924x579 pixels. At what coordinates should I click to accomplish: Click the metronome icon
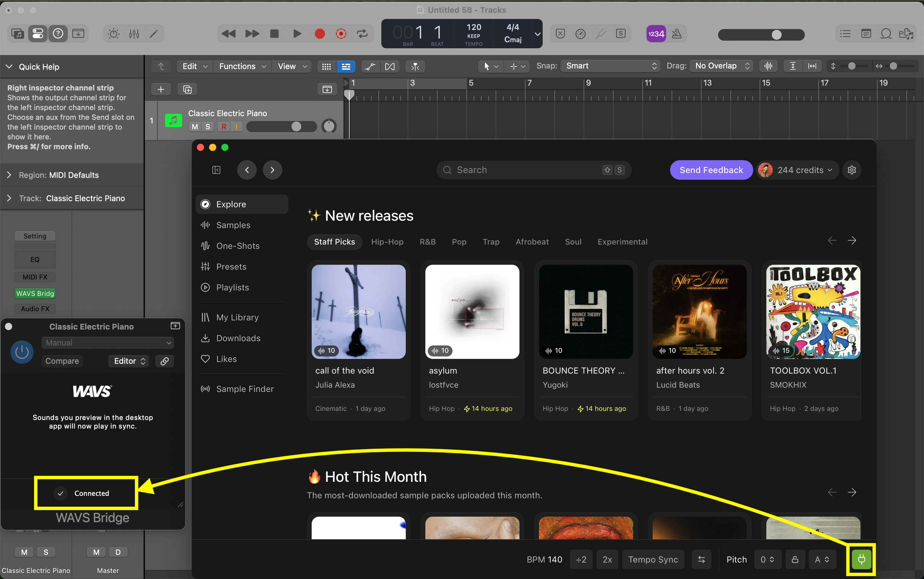[676, 34]
